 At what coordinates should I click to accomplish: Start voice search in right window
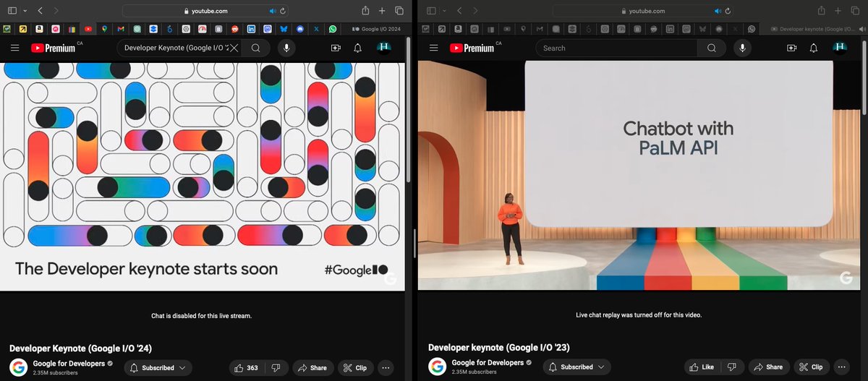click(x=742, y=48)
